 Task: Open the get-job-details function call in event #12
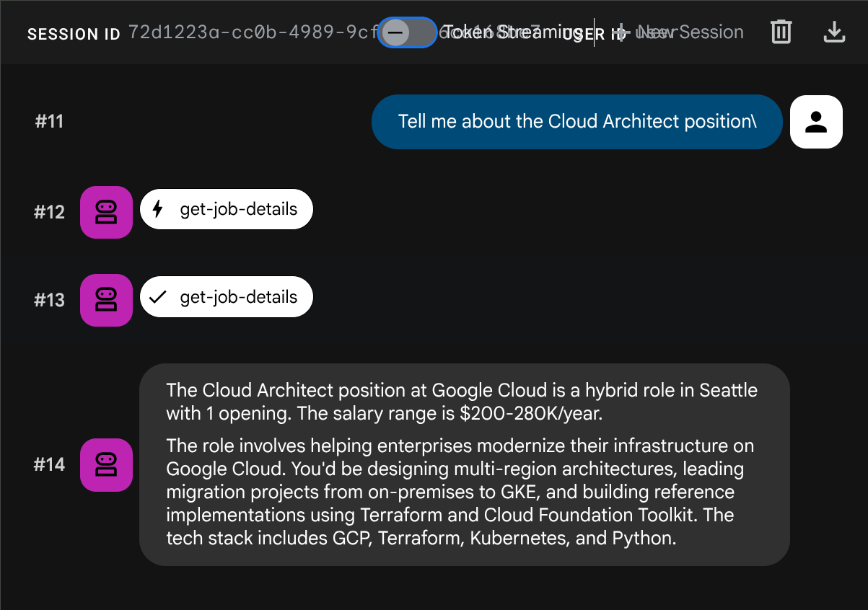point(238,210)
